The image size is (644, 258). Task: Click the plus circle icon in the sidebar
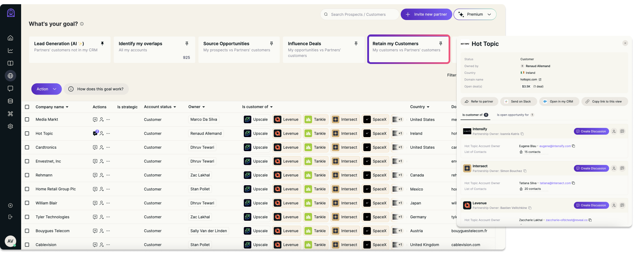click(x=11, y=206)
